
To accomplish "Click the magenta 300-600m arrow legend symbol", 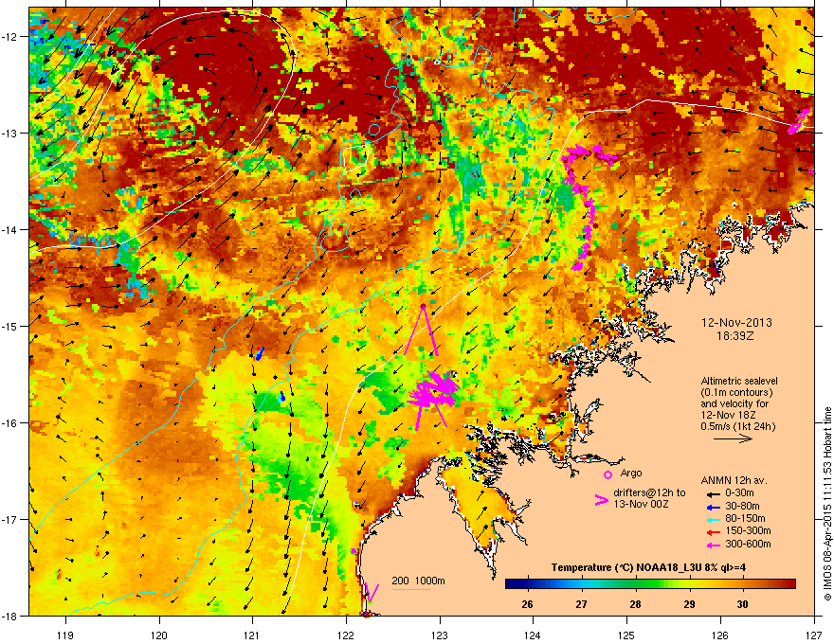I will [714, 546].
